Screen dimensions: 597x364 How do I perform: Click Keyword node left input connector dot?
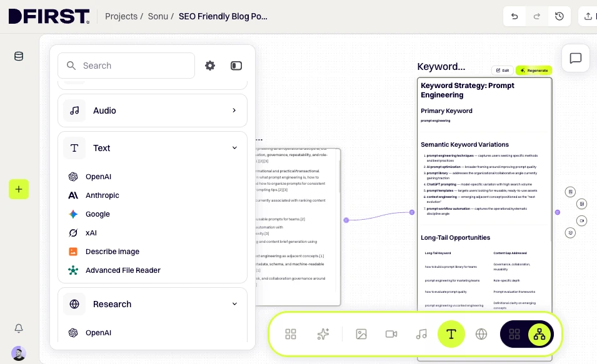(412, 212)
